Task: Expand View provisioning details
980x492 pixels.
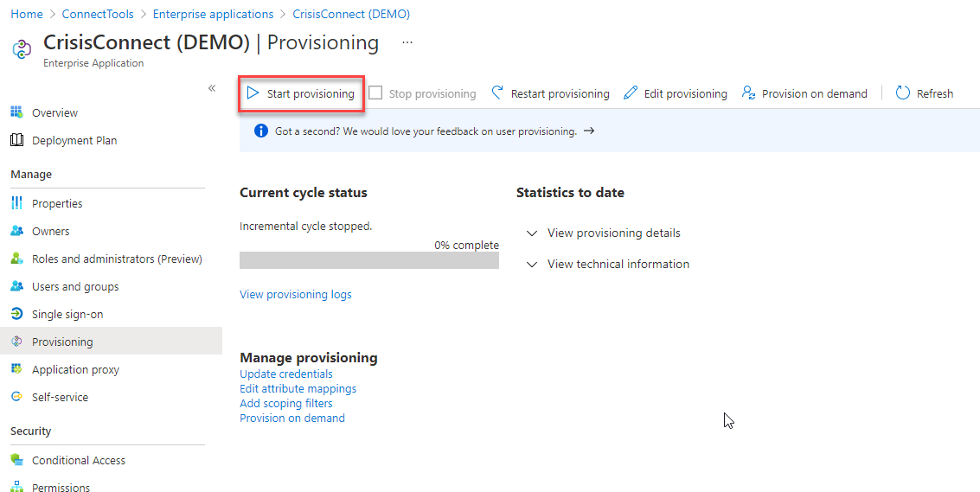Action: [x=605, y=233]
